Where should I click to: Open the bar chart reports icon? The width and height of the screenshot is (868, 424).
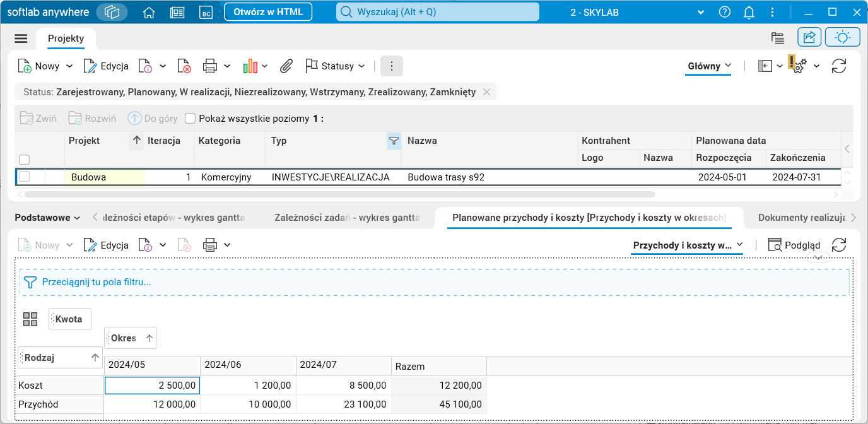tap(250, 66)
